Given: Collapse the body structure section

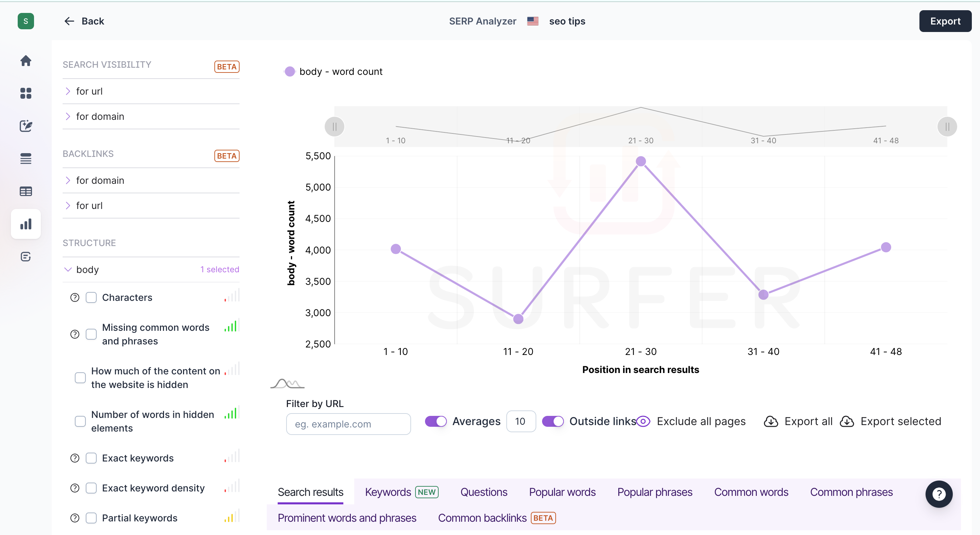Looking at the screenshot, I should [151, 270].
